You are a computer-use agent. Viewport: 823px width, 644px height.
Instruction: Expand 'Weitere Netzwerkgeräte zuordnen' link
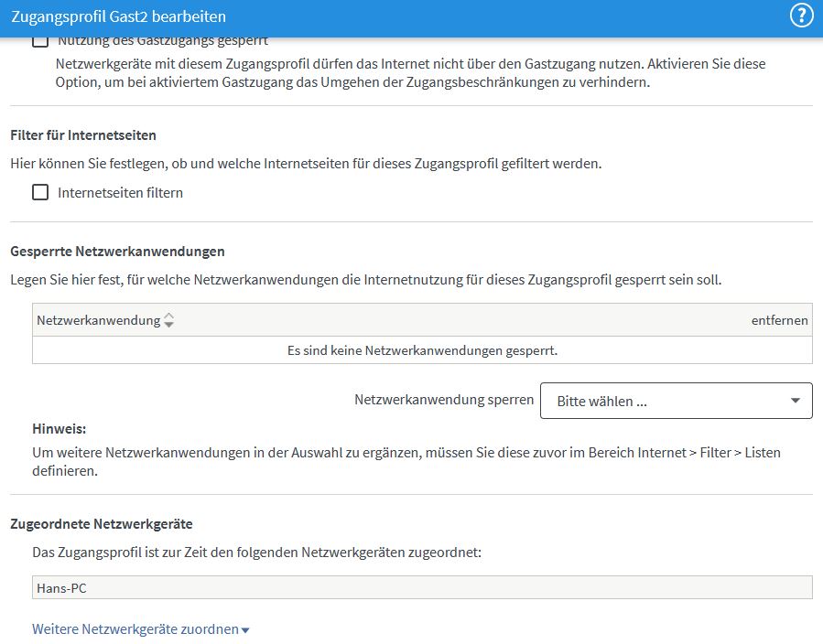pyautogui.click(x=141, y=628)
